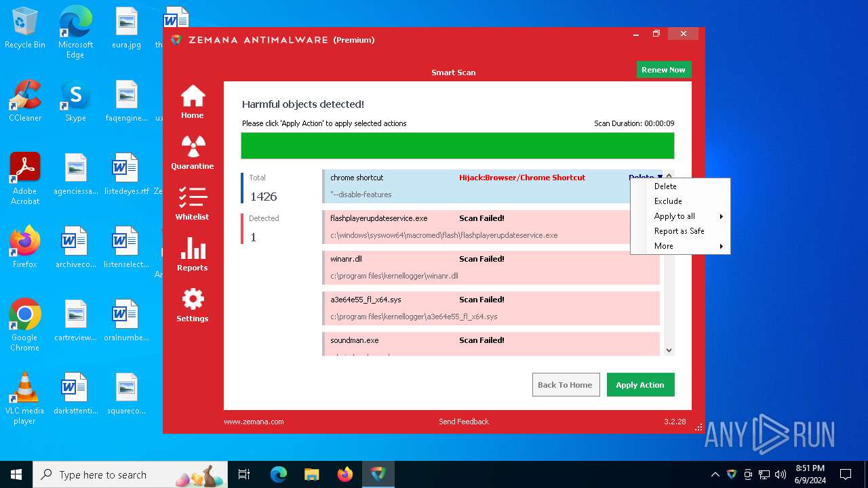The width and height of the screenshot is (868, 488).
Task: Click the taskbar clock showing 8:51 PM
Action: point(810,474)
